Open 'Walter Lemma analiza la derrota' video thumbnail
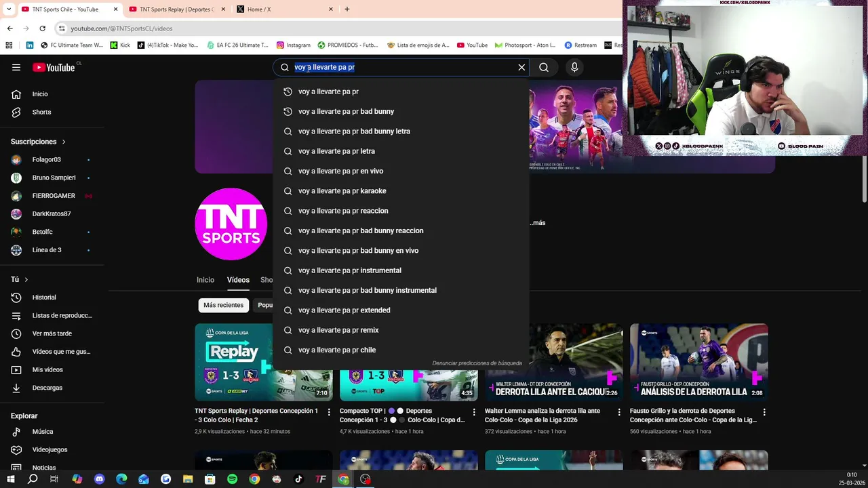Screen dimensions: 868x488 click(x=553, y=362)
